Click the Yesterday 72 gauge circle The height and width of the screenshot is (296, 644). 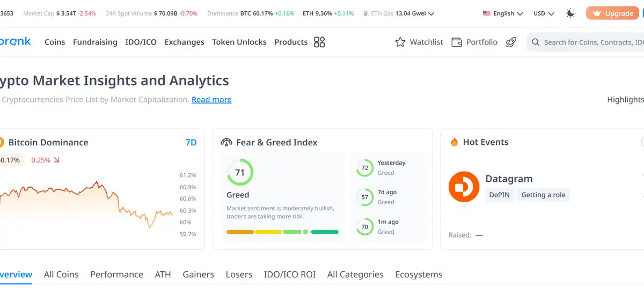pos(365,168)
